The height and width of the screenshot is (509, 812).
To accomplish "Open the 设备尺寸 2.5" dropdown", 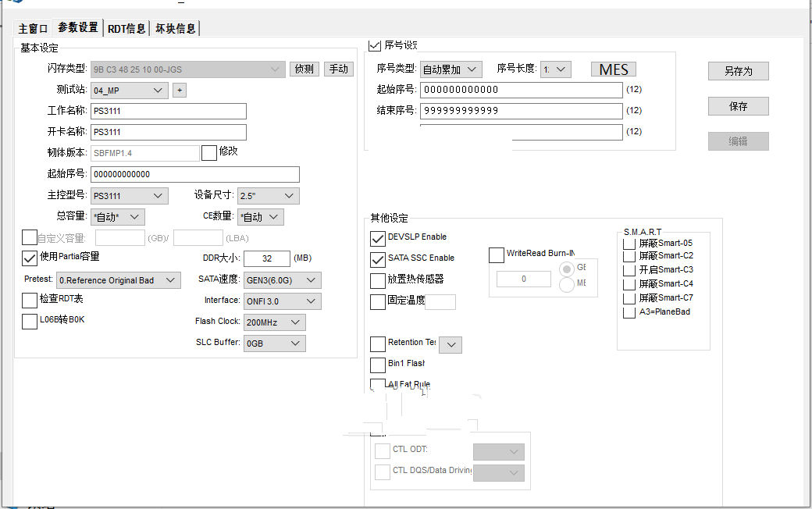I will pos(269,196).
